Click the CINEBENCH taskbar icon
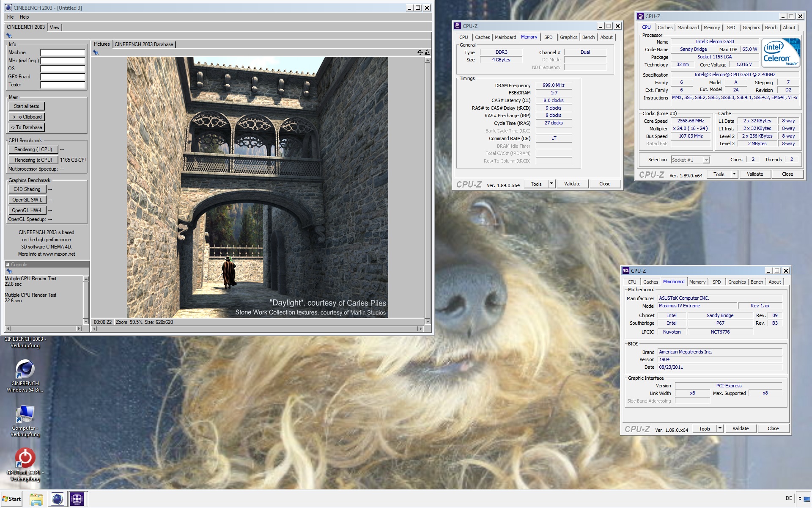This screenshot has height=508, width=812. coord(57,500)
